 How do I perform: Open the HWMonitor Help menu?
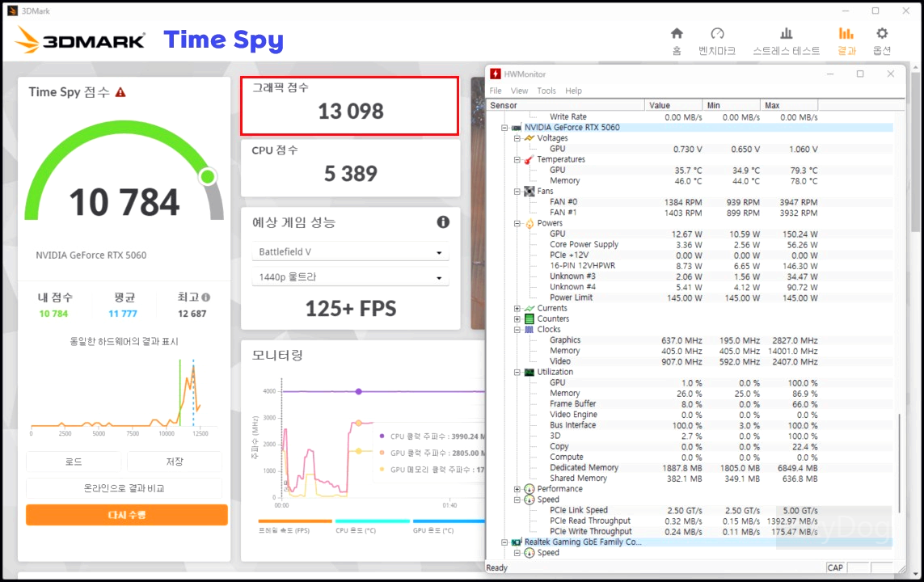click(573, 91)
